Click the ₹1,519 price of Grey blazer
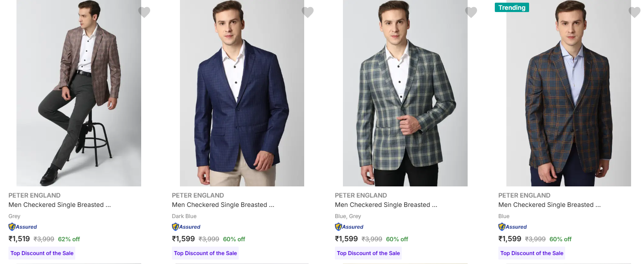Image resolution: width=644 pixels, height=264 pixels. pyautogui.click(x=19, y=239)
